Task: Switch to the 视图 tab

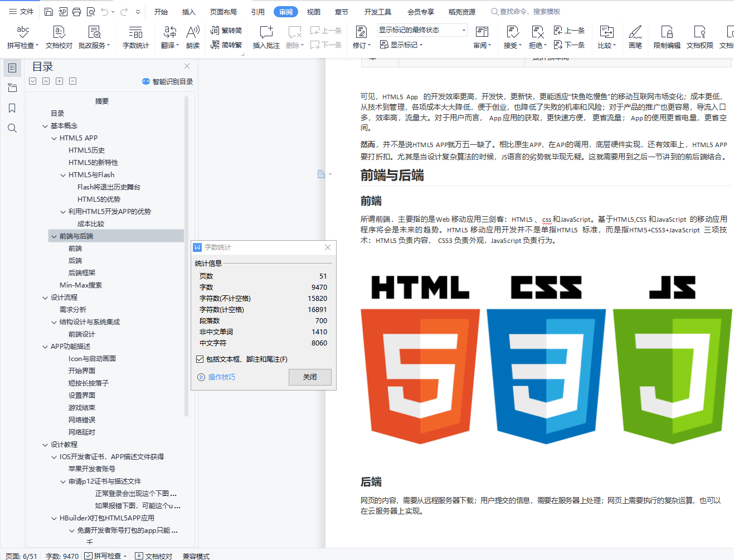Action: coord(314,12)
